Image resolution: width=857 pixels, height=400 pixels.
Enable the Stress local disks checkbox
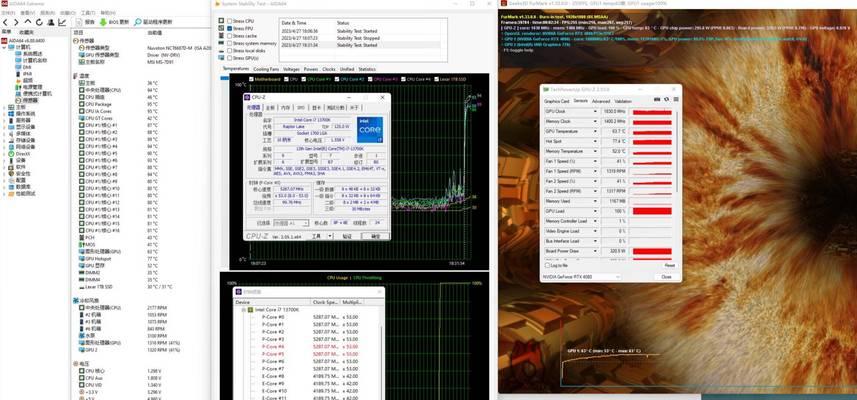(230, 50)
